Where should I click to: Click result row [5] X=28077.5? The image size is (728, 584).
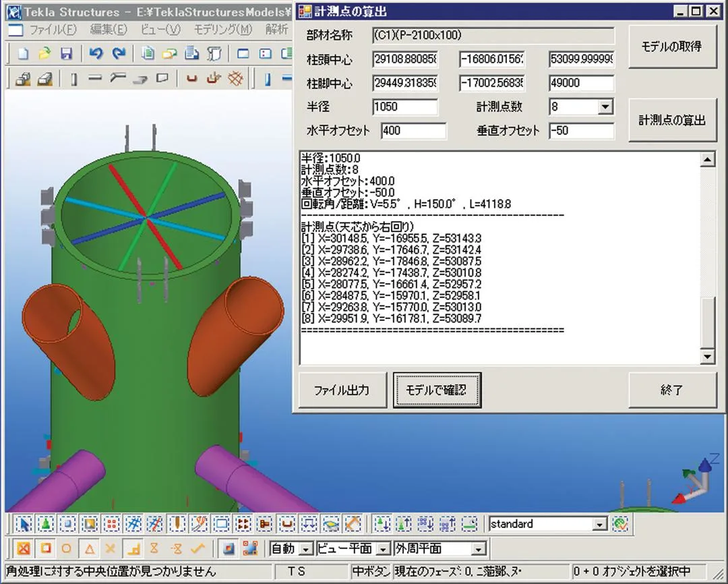(392, 284)
